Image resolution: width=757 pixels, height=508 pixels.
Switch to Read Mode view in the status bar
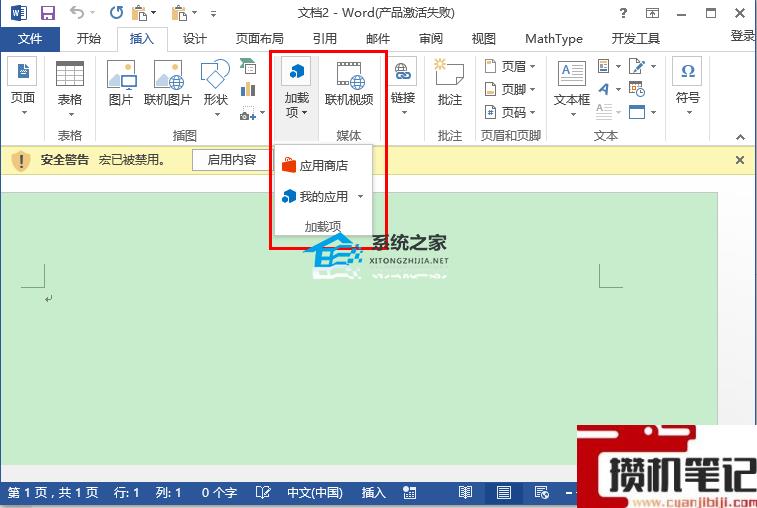pyautogui.click(x=465, y=493)
